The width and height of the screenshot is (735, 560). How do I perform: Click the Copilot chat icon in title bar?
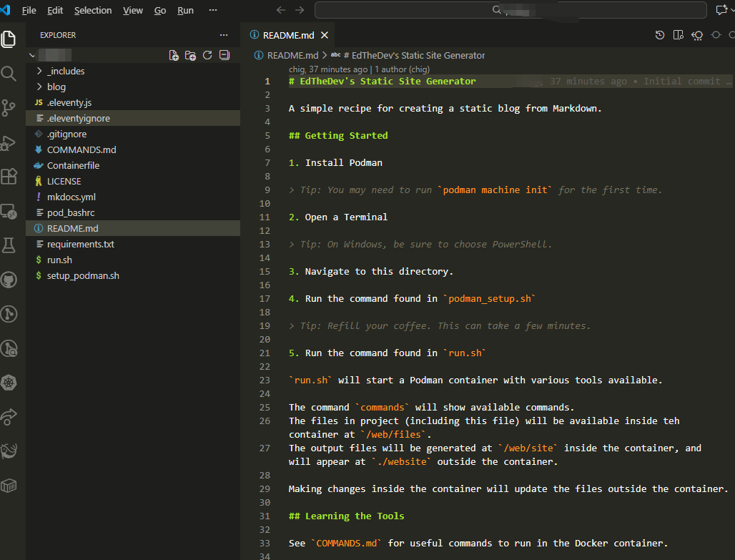(721, 10)
